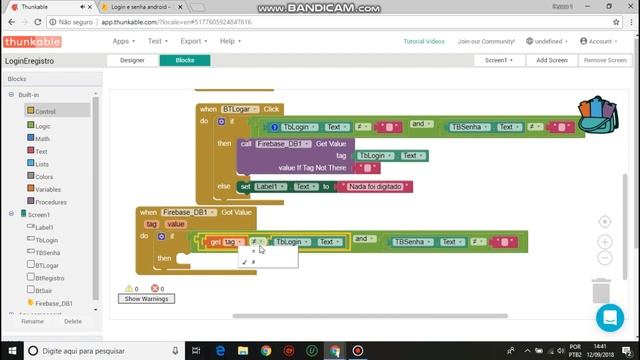Switch to the Blocks tab
The image size is (640, 360).
185,60
